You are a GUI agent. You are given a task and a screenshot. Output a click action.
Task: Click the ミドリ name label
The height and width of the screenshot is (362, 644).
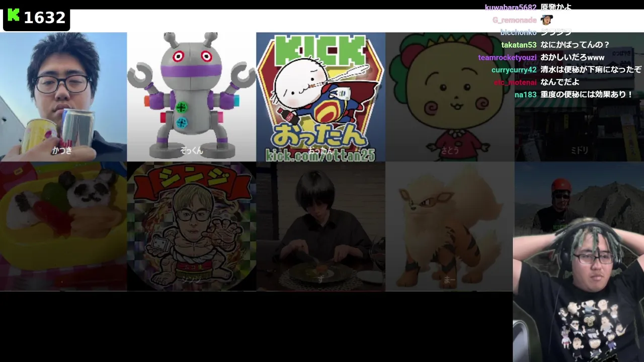tap(579, 150)
